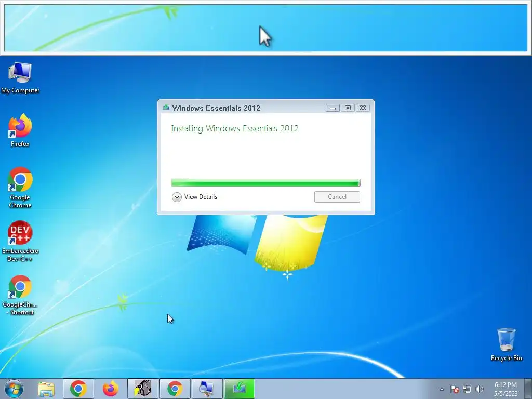
Task: Launch Embarcadero Dev-C++ desktop shortcut
Action: coord(20,241)
